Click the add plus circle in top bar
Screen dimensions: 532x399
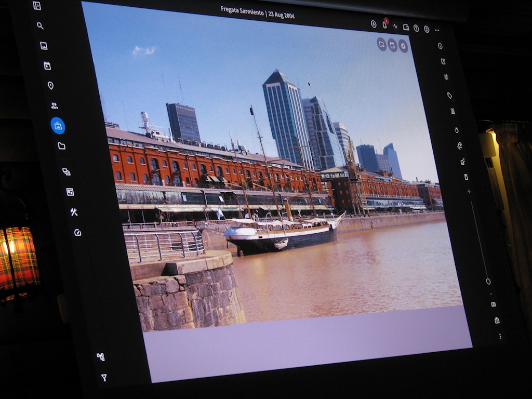(373, 24)
